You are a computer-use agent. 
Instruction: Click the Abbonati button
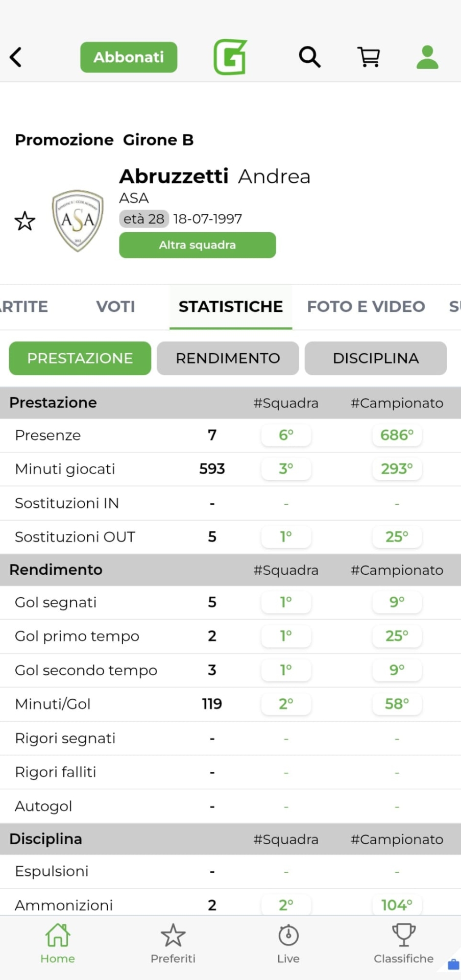click(x=129, y=57)
